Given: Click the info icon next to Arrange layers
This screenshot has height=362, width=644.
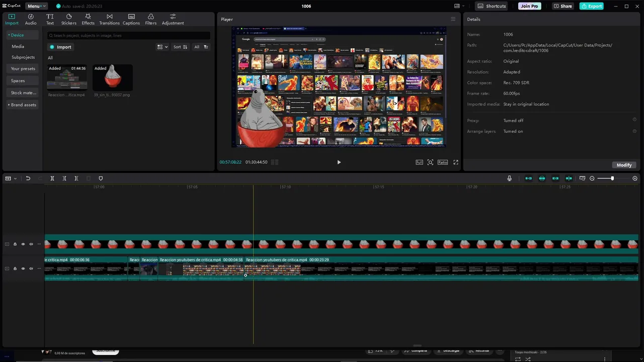Looking at the screenshot, I should tap(634, 131).
